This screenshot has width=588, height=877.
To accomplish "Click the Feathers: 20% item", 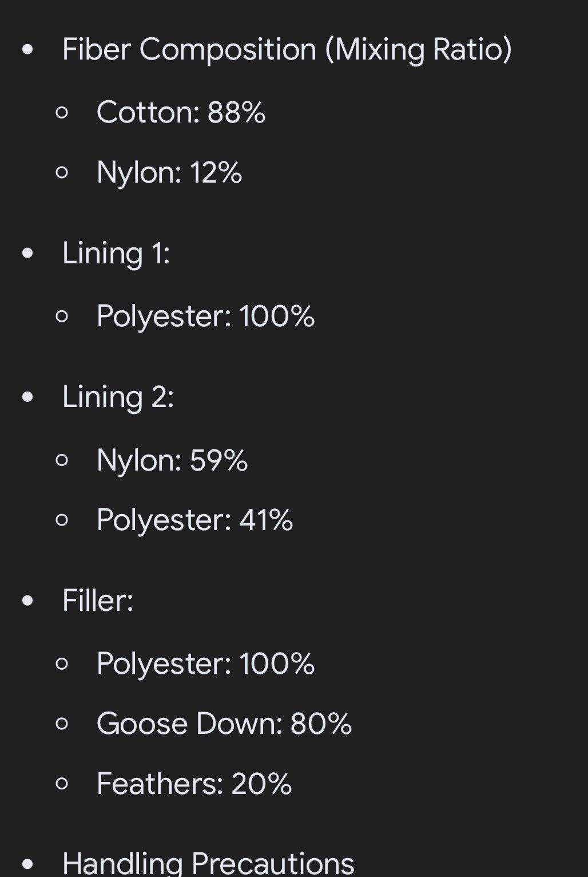I will (194, 784).
